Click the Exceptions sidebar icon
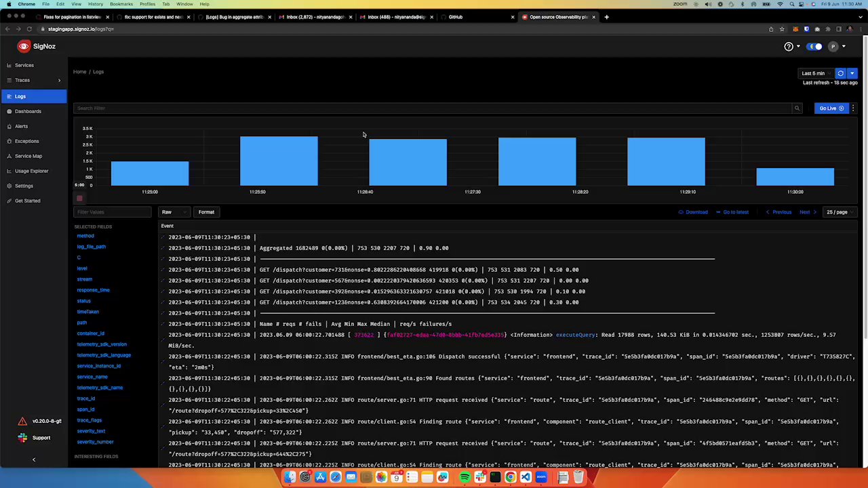The height and width of the screenshot is (488, 868). click(9, 141)
